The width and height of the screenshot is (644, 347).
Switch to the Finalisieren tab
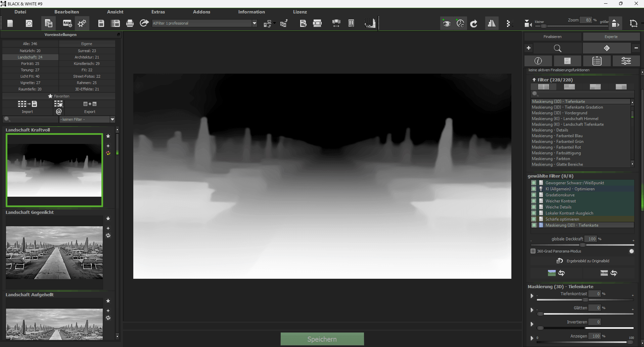(553, 37)
